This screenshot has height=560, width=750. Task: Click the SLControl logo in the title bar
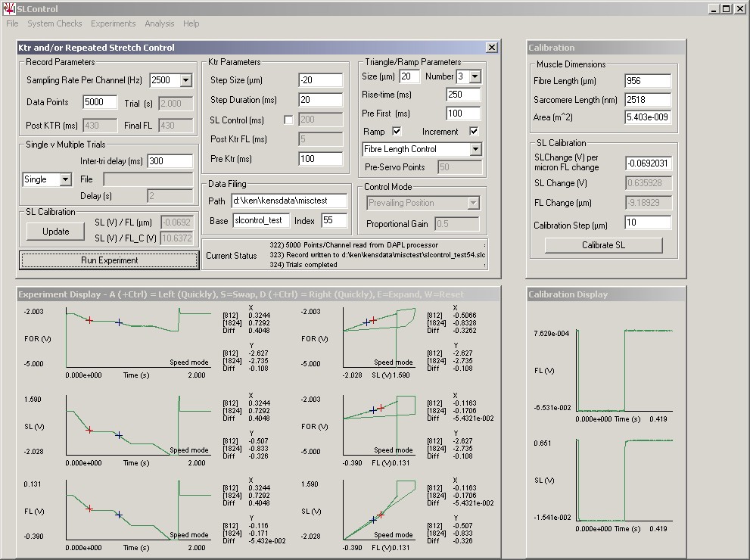pos(8,8)
